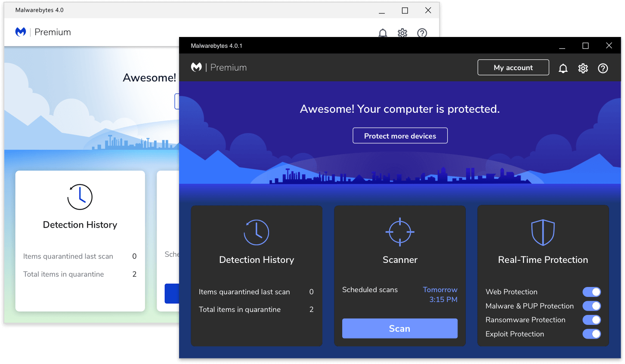Viewport: 625px width, 364px height.
Task: Click the crosshair Scanner icon
Action: click(x=400, y=232)
